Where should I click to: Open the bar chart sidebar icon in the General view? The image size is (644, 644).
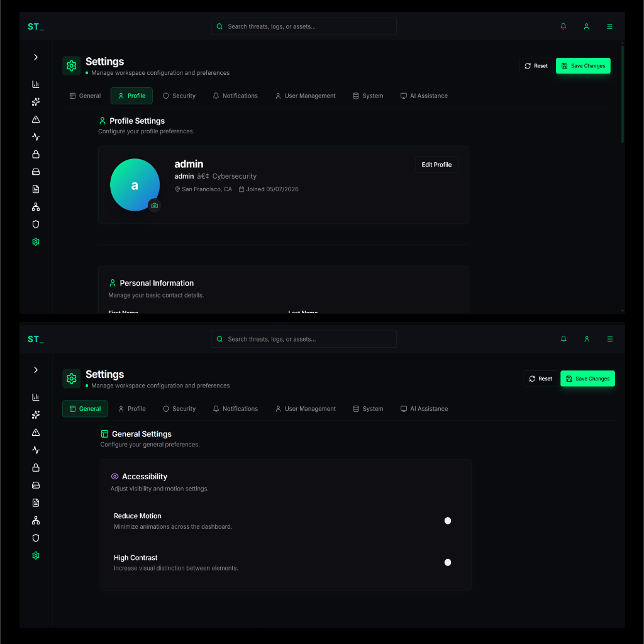point(36,397)
